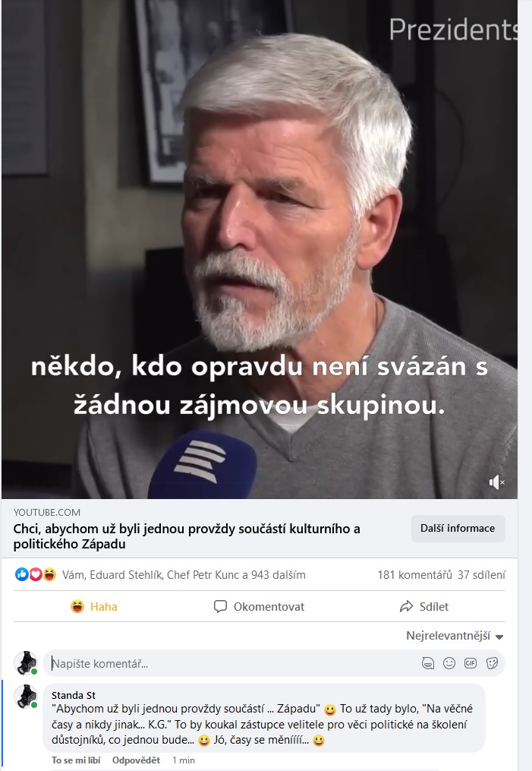Open the YouTube video title link
Image resolution: width=532 pixels, height=771 pixels.
click(187, 536)
